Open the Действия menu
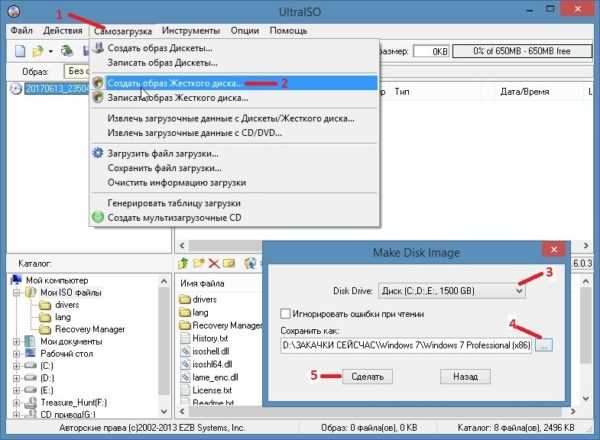Image resolution: width=600 pixels, height=440 pixels. coord(62,30)
